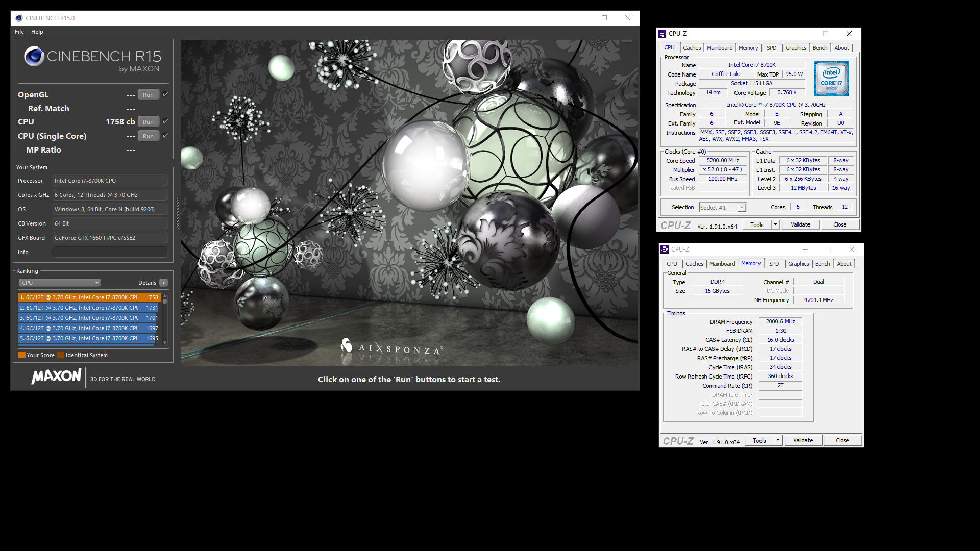This screenshot has height=551, width=980.
Task: Open the Help menu in Cinebench
Action: pyautogui.click(x=37, y=32)
